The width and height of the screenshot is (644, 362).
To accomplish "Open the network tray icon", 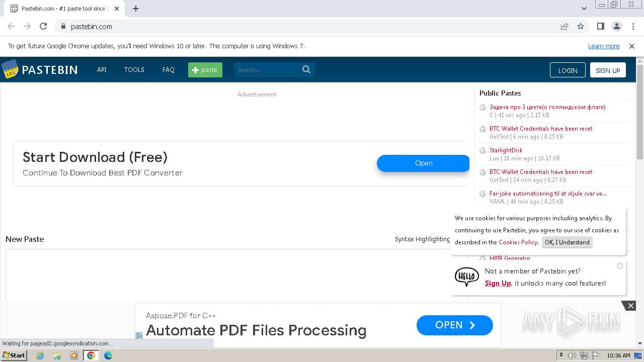I will pyautogui.click(x=584, y=355).
